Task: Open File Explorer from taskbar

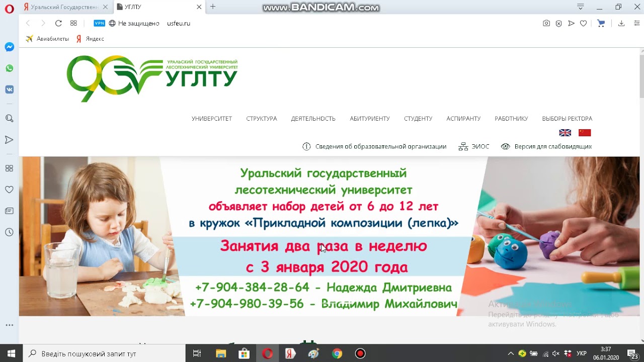Action: pos(220,353)
